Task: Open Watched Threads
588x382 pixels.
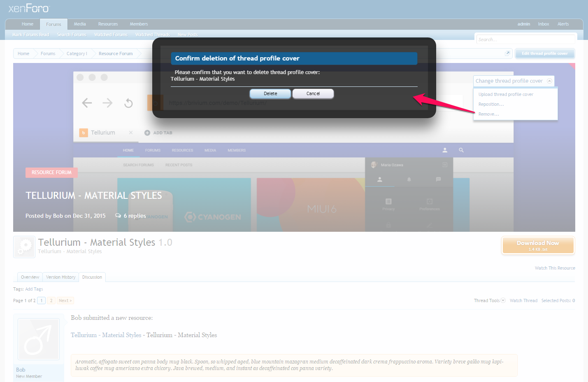Action: 152,35
